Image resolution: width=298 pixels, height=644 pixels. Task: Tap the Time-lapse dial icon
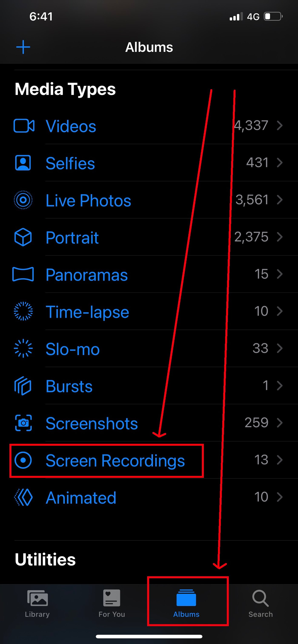point(23,311)
